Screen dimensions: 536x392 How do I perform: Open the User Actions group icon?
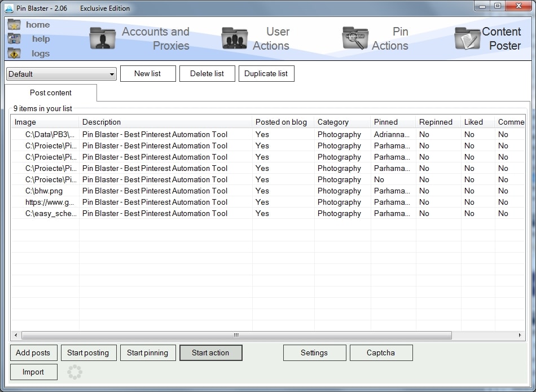[234, 38]
